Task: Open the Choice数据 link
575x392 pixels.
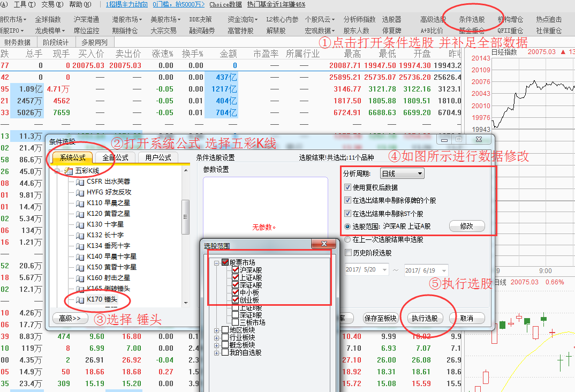Action: pos(225,4)
